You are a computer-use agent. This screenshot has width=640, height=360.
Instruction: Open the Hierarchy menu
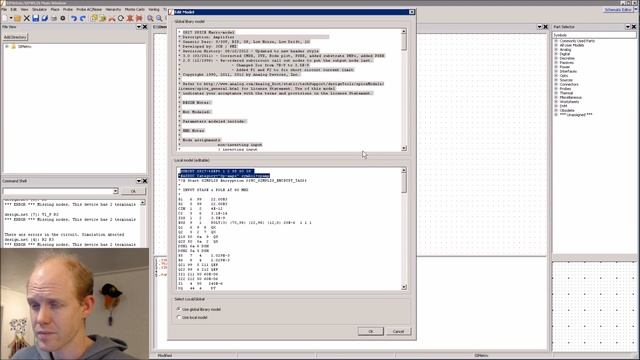pyautogui.click(x=113, y=9)
